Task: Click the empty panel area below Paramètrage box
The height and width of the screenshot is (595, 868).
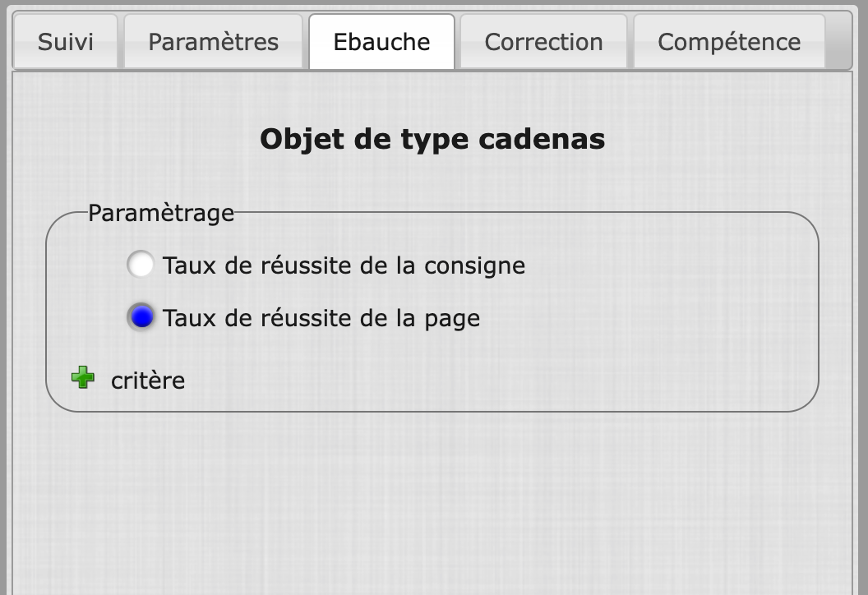Action: click(x=432, y=501)
